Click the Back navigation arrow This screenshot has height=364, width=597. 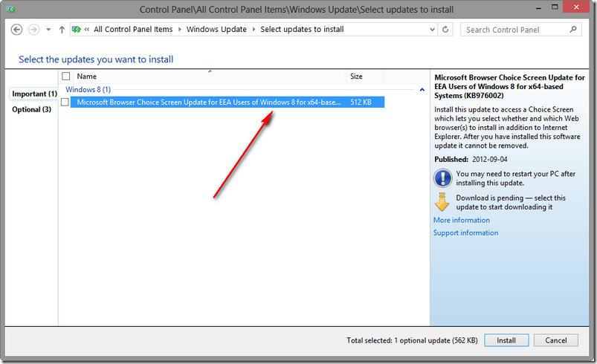(x=16, y=30)
